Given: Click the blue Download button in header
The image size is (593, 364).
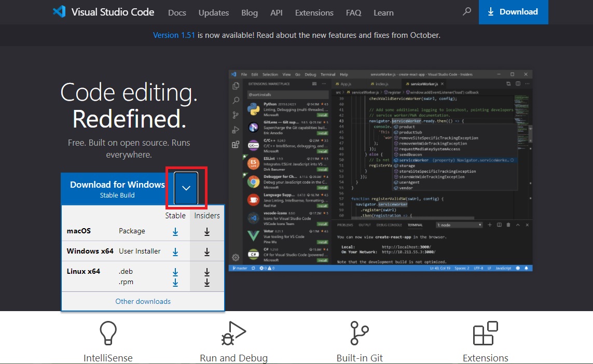Looking at the screenshot, I should (513, 12).
